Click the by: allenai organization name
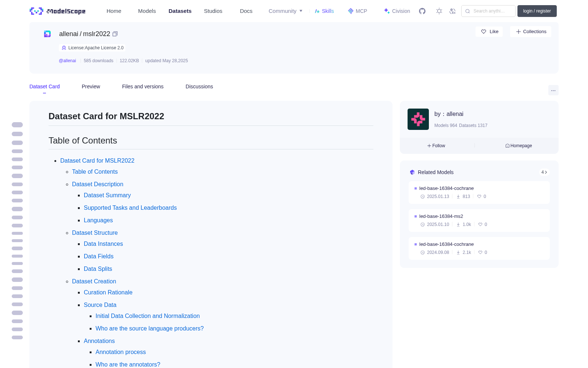Image resolution: width=588 pixels, height=368 pixels. pos(449,114)
